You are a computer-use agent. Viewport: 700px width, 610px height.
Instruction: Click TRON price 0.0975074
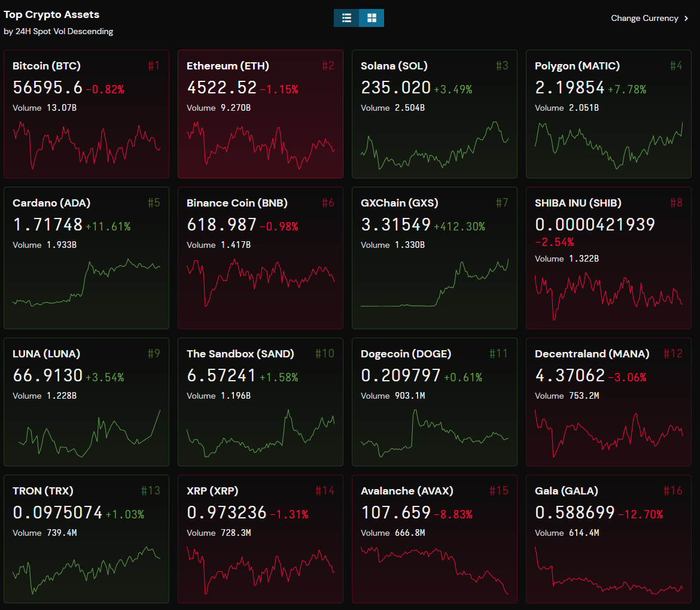[57, 512]
